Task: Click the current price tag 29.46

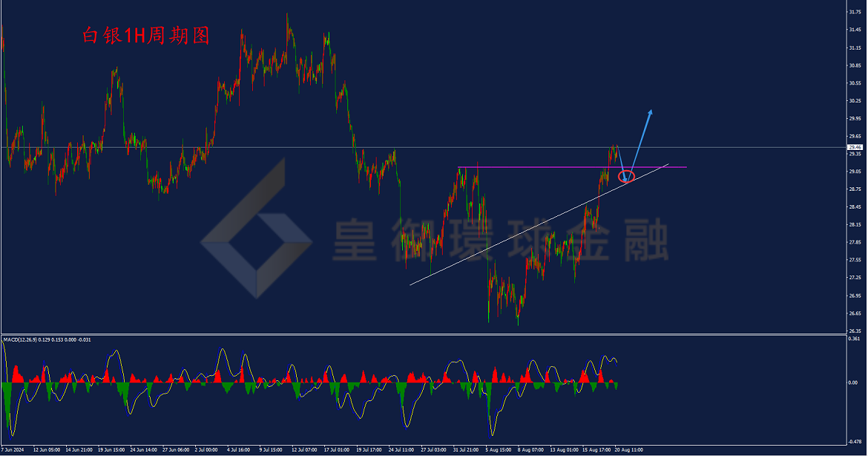Action: (855, 147)
